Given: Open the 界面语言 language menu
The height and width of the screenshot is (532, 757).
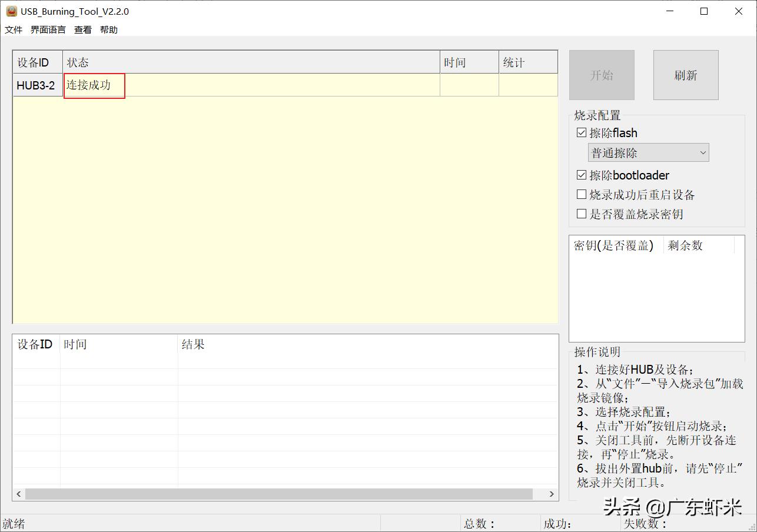Looking at the screenshot, I should point(48,29).
